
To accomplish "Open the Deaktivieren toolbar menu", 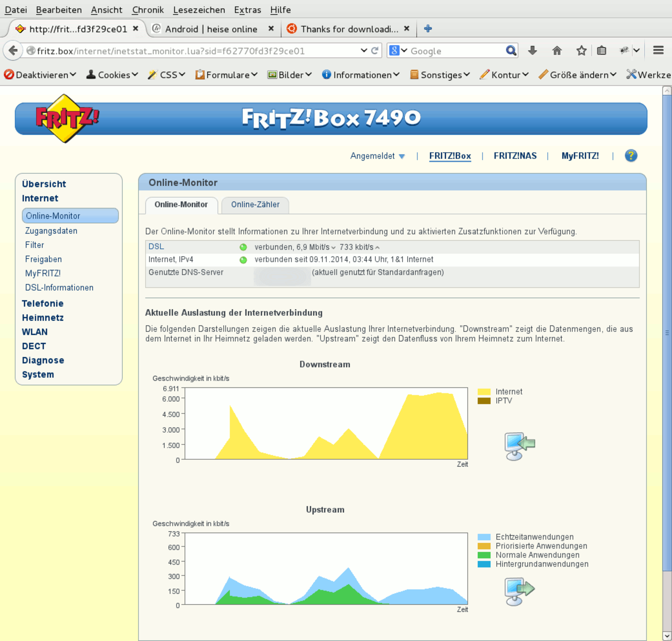I will [40, 75].
